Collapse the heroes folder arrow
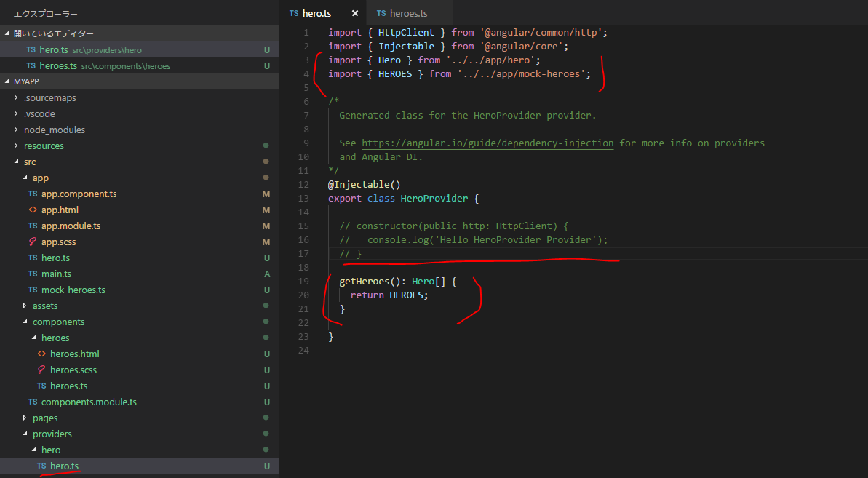 click(33, 338)
